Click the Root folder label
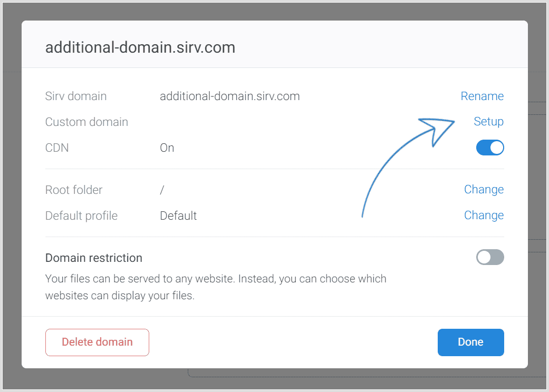Screen dimensions: 549x392 tap(73, 190)
